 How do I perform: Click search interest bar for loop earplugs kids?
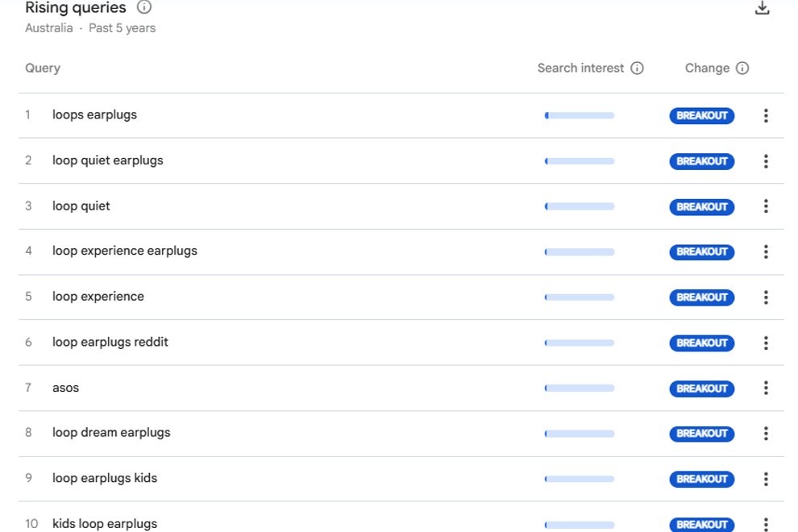[x=580, y=479]
